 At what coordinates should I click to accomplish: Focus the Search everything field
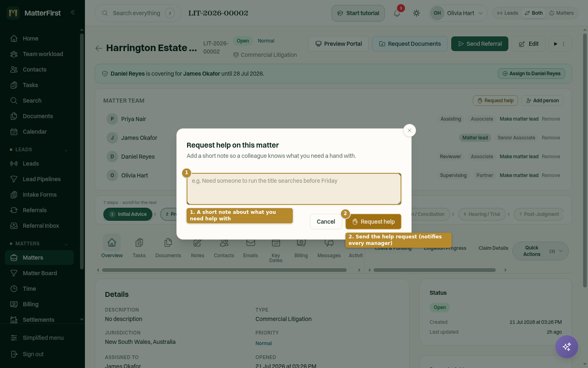138,13
